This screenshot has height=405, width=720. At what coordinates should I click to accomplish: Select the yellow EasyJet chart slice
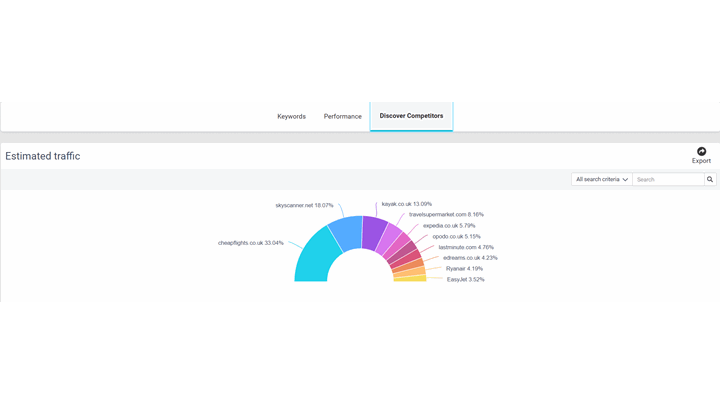point(411,278)
